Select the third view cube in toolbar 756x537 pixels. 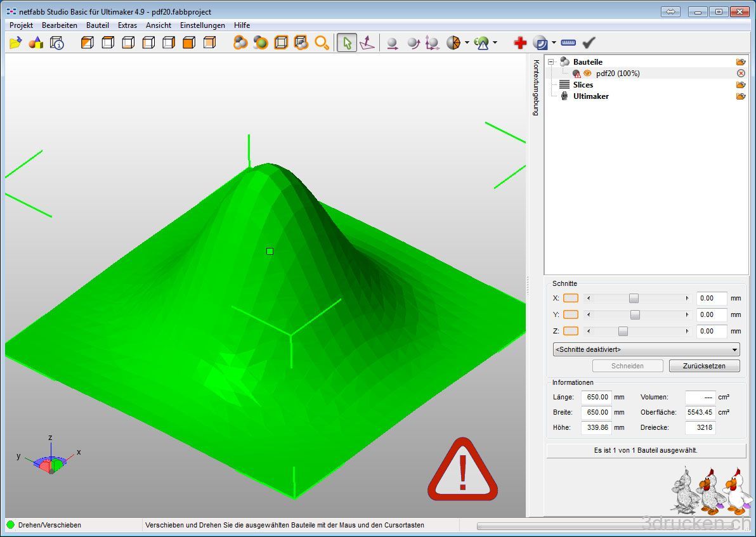(128, 43)
